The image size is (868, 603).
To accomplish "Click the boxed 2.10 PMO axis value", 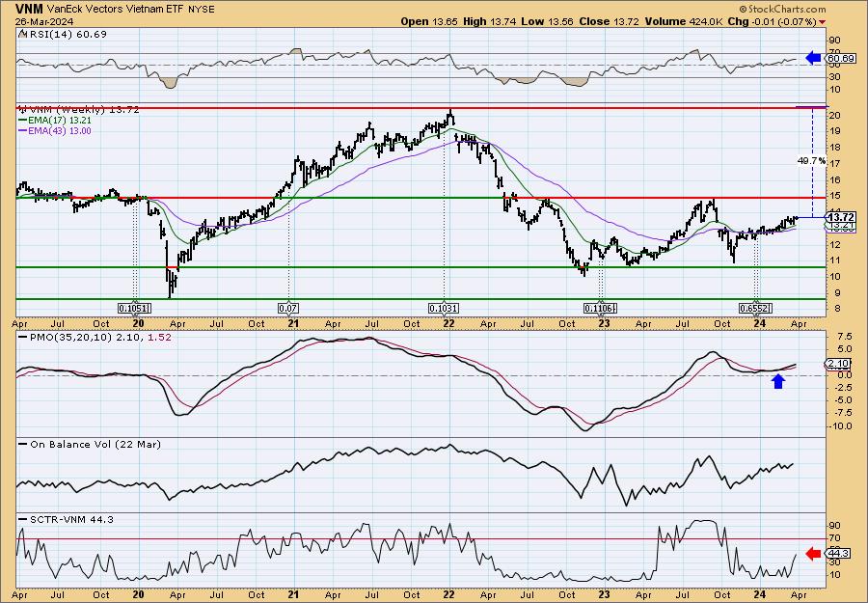I will [x=837, y=365].
